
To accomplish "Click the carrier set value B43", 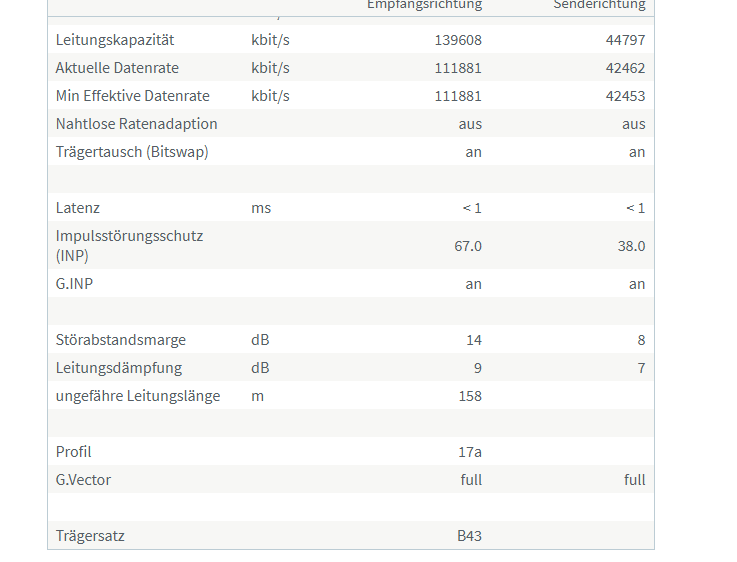I will point(469,536).
